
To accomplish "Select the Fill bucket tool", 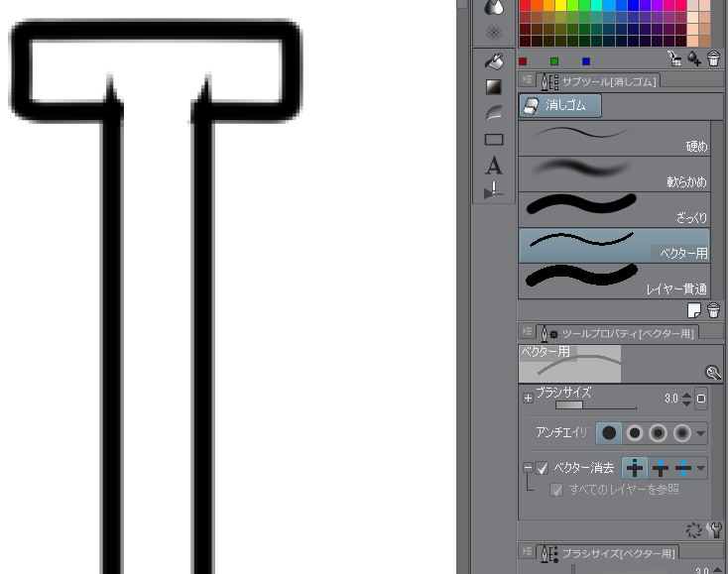I will click(x=494, y=61).
